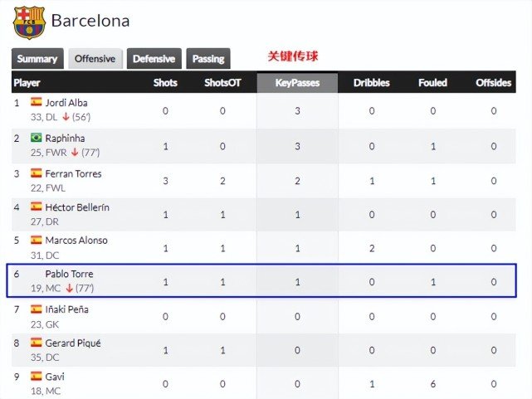The height and width of the screenshot is (399, 532).
Task: Click the flag next to Gavi
Action: (x=37, y=376)
